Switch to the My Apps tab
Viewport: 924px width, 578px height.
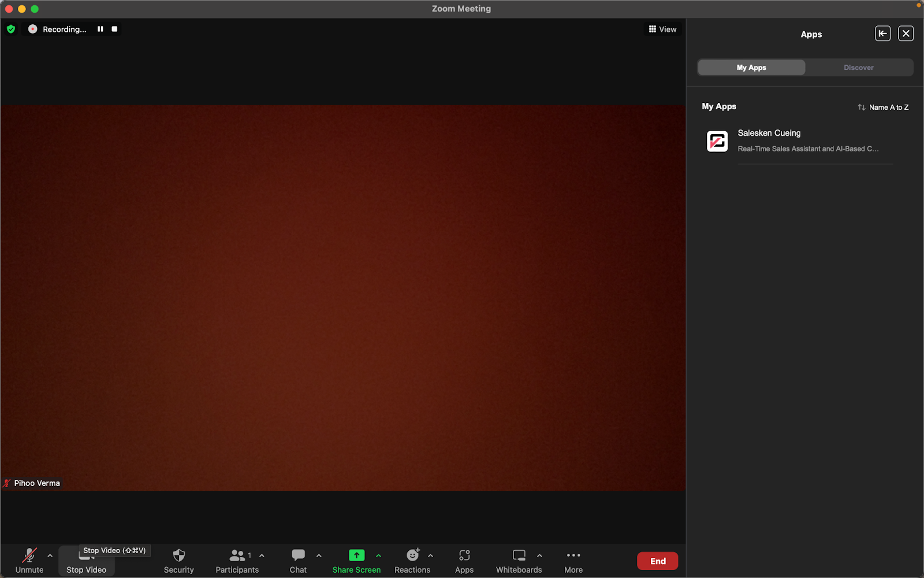(x=751, y=68)
